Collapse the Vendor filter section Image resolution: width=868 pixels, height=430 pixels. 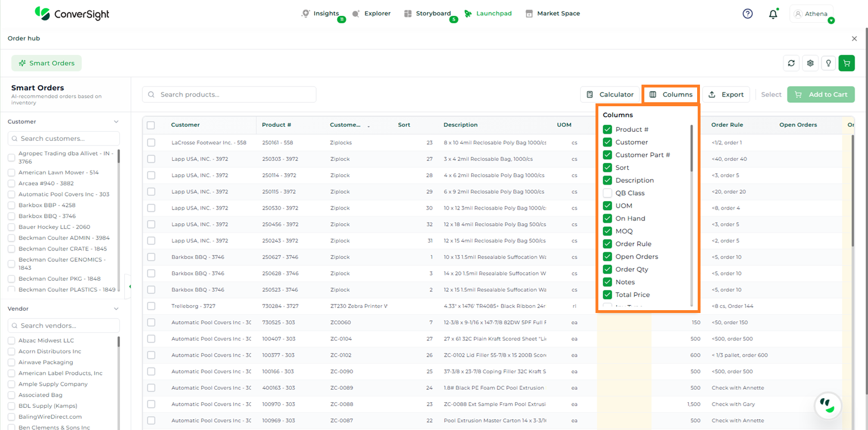click(116, 309)
